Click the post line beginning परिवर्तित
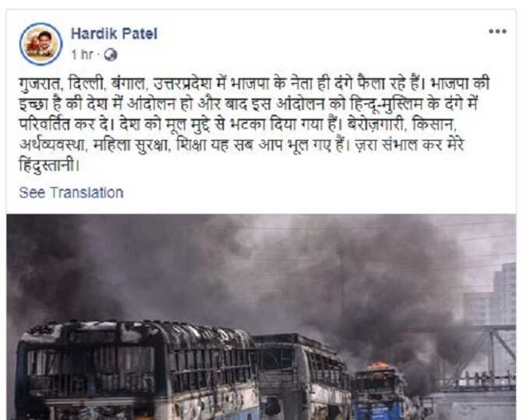 pos(238,124)
